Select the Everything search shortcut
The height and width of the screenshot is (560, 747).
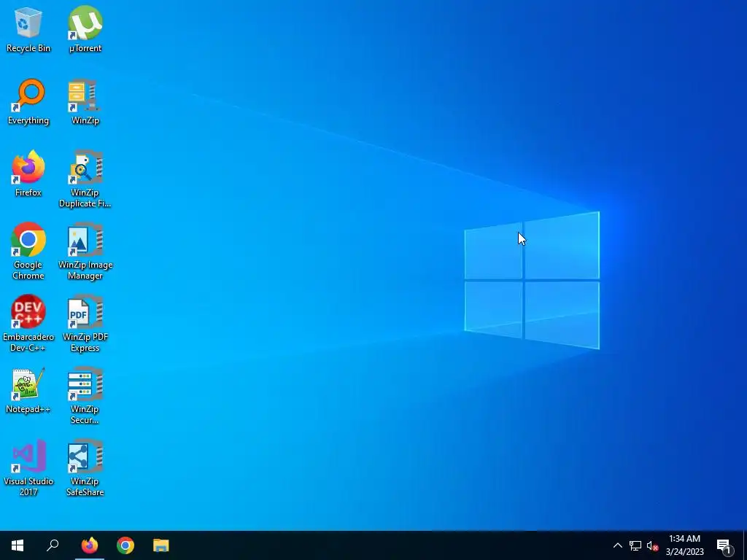click(28, 102)
